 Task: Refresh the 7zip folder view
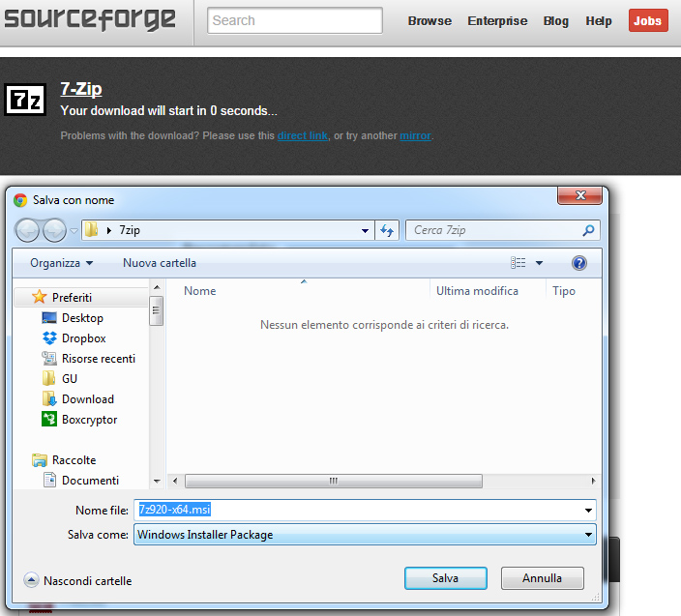pyautogui.click(x=387, y=230)
